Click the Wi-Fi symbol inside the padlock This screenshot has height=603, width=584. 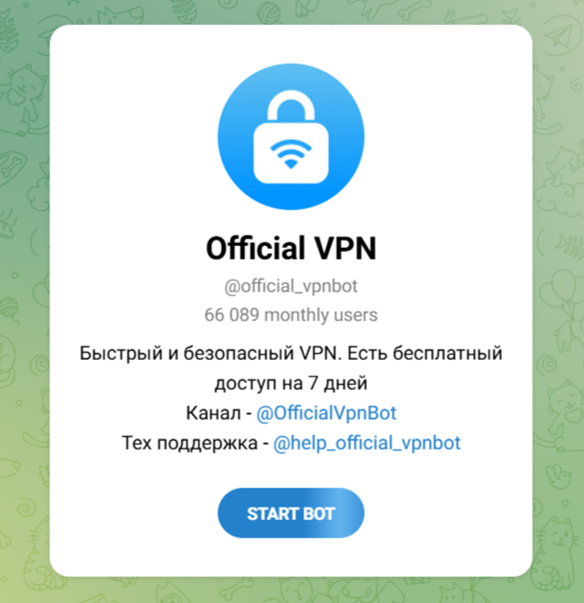tap(291, 153)
